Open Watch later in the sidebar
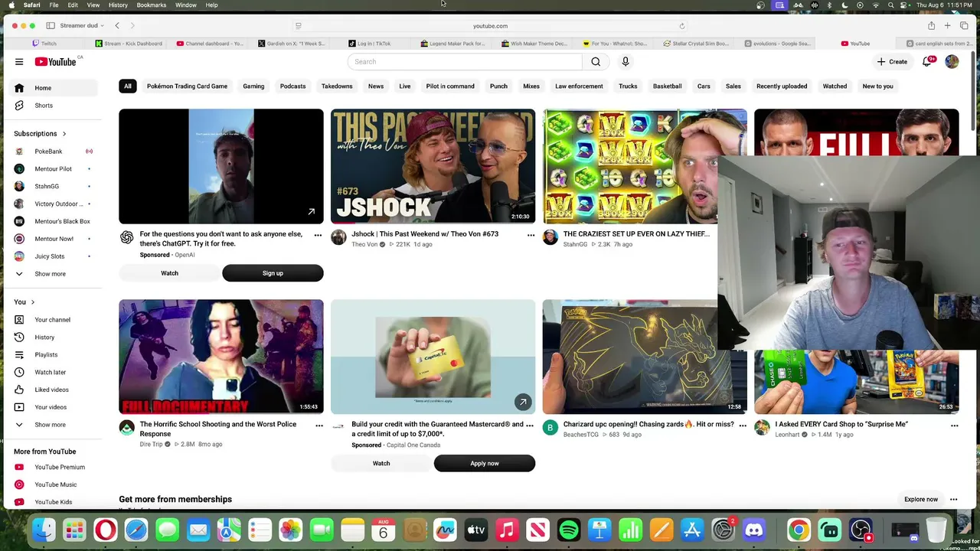980x551 pixels. (51, 373)
